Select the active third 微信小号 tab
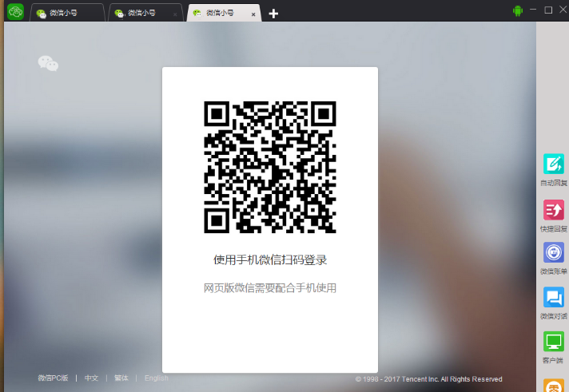 click(224, 13)
